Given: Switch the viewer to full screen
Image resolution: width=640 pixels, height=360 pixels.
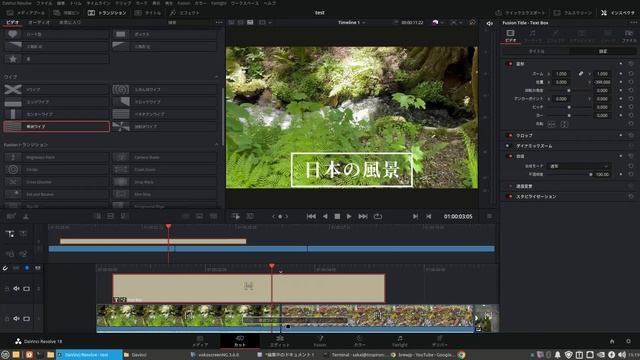Looking at the screenshot, I should click(x=573, y=13).
